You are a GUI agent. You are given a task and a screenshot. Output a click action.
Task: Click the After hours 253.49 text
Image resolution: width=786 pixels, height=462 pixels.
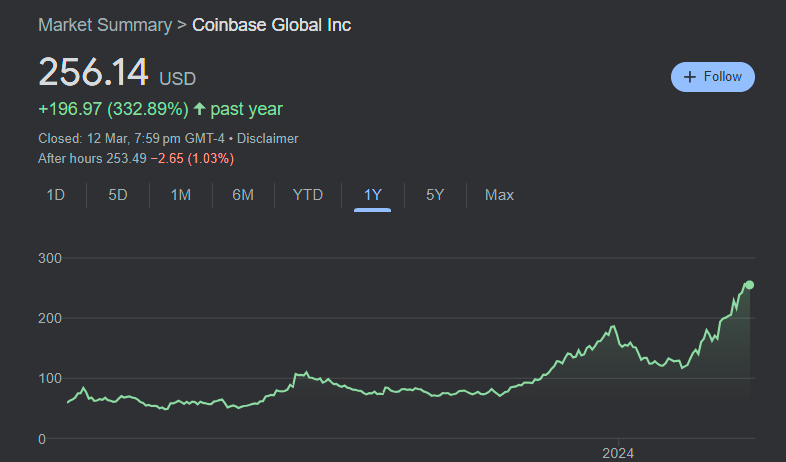[x=92, y=158]
